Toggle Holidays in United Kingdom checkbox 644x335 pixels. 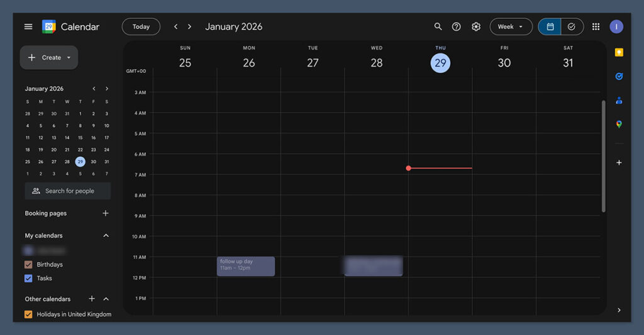[x=28, y=314]
